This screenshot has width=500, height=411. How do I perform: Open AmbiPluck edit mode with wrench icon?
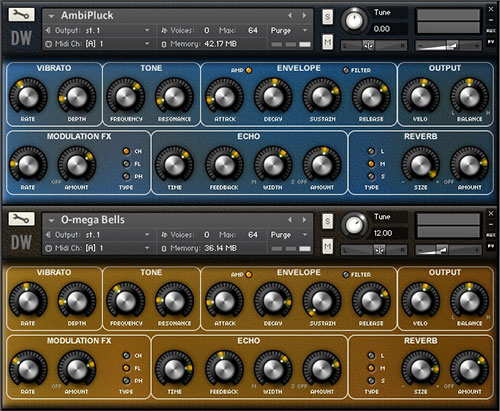coord(21,15)
